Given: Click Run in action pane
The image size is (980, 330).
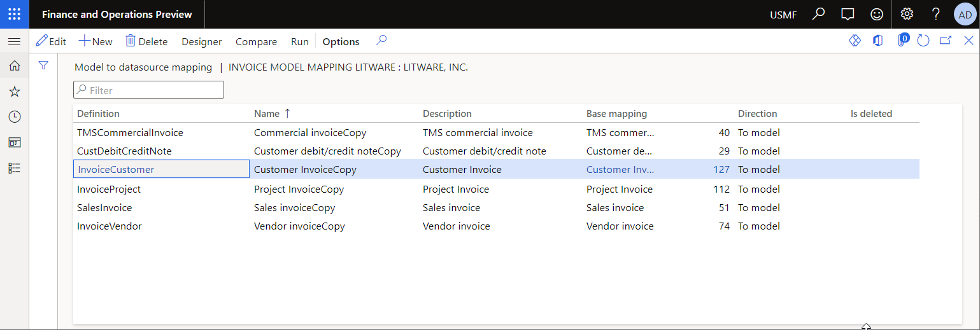Looking at the screenshot, I should pyautogui.click(x=300, y=41).
